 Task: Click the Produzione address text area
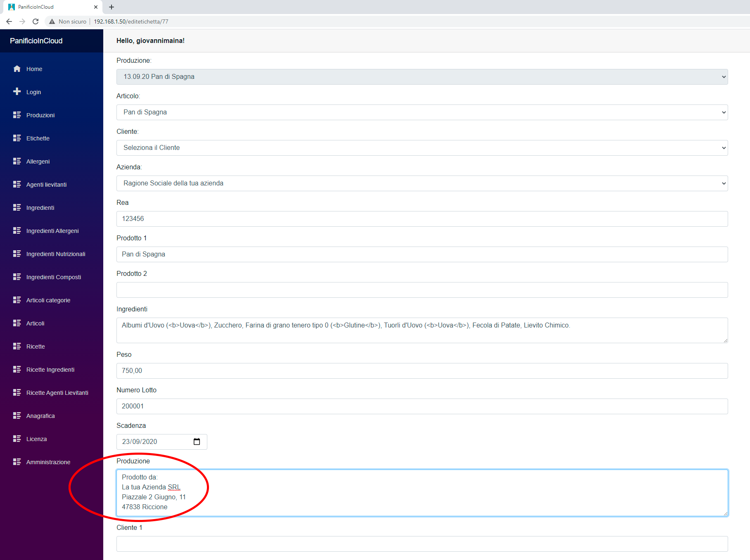tap(422, 493)
